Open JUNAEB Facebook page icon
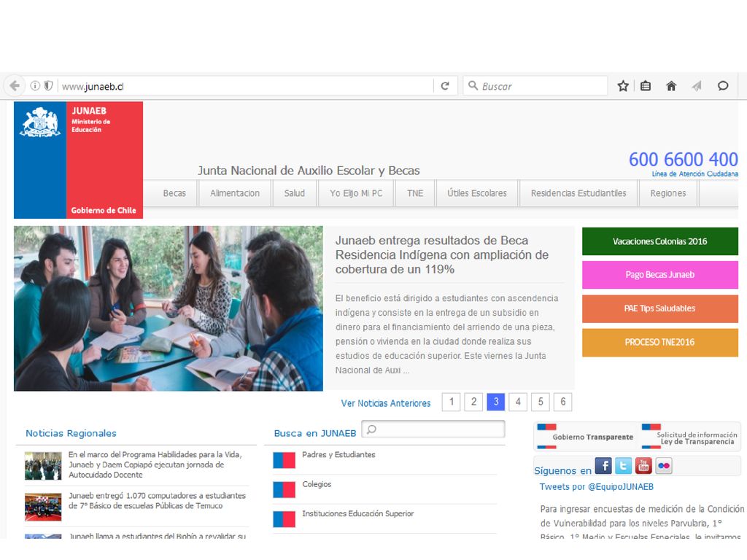This screenshot has width=747, height=560. [603, 465]
